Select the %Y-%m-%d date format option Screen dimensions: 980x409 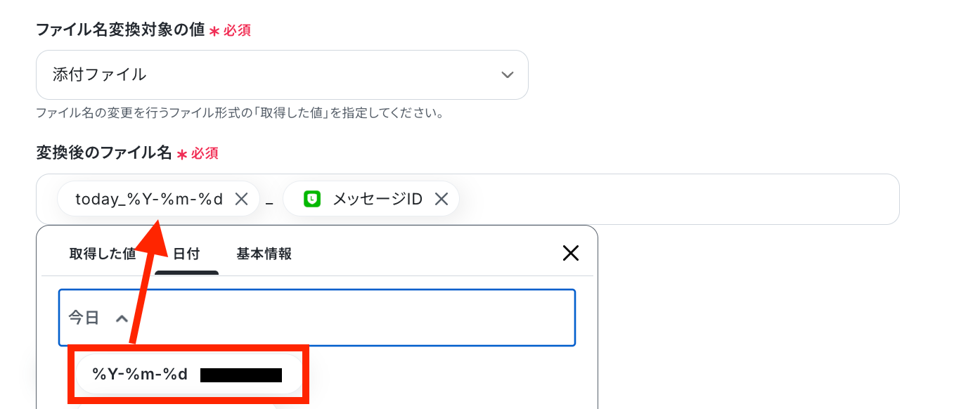click(x=188, y=375)
